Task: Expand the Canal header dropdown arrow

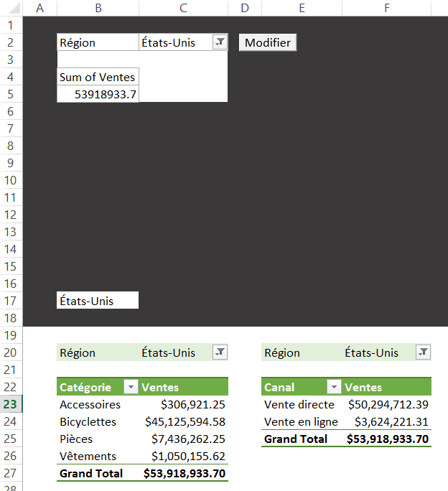Action: [334, 387]
